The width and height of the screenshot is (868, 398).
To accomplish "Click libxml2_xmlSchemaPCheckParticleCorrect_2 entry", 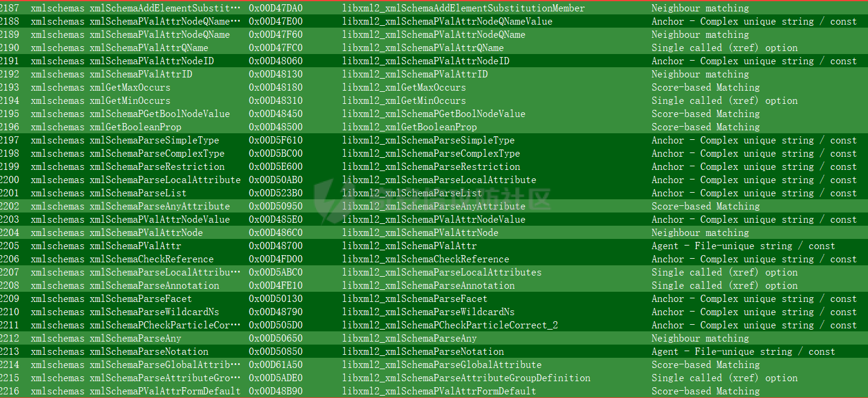I will (x=450, y=325).
